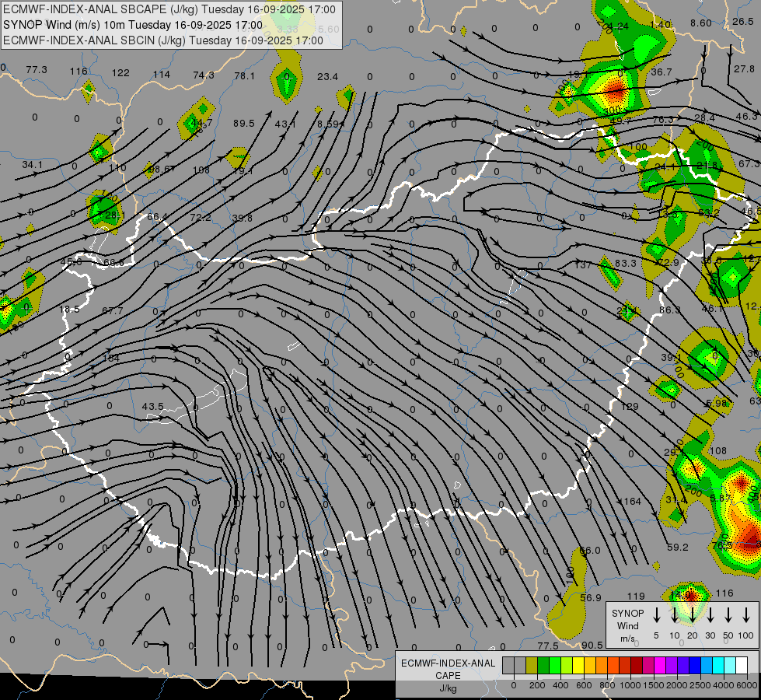This screenshot has height=700, width=761.
Task: Click the map value 18.5
Action: coord(69,309)
